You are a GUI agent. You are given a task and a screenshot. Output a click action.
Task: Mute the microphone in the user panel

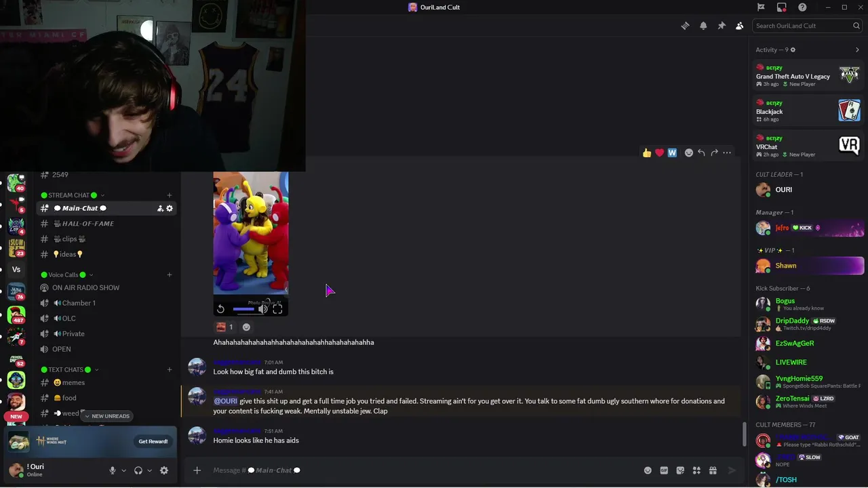pos(113,470)
